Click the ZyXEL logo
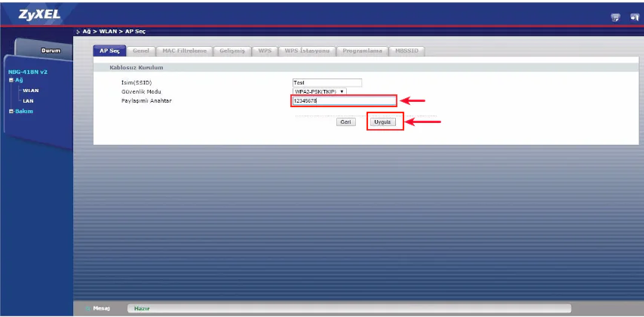644x317 pixels. (39, 14)
